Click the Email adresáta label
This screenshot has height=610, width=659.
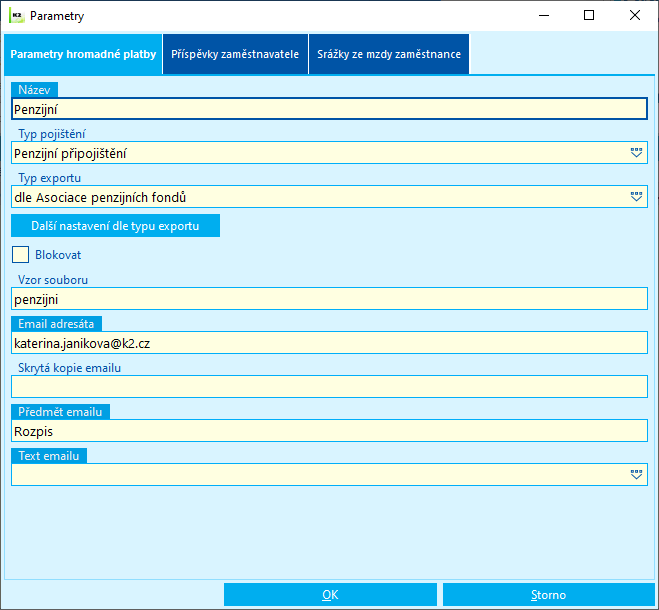pyautogui.click(x=56, y=324)
